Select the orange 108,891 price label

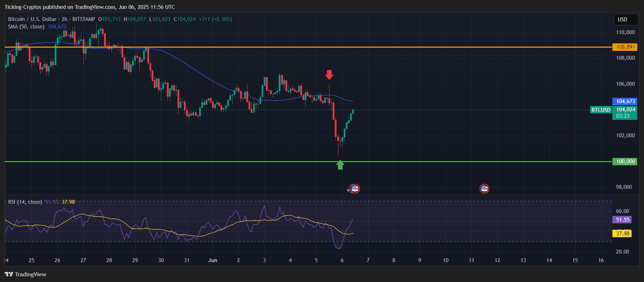click(625, 47)
